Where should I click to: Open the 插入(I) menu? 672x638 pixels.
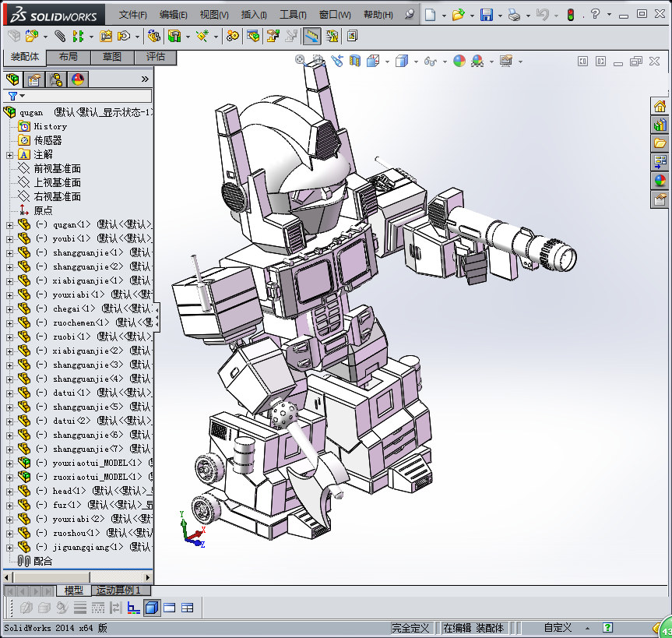click(254, 15)
